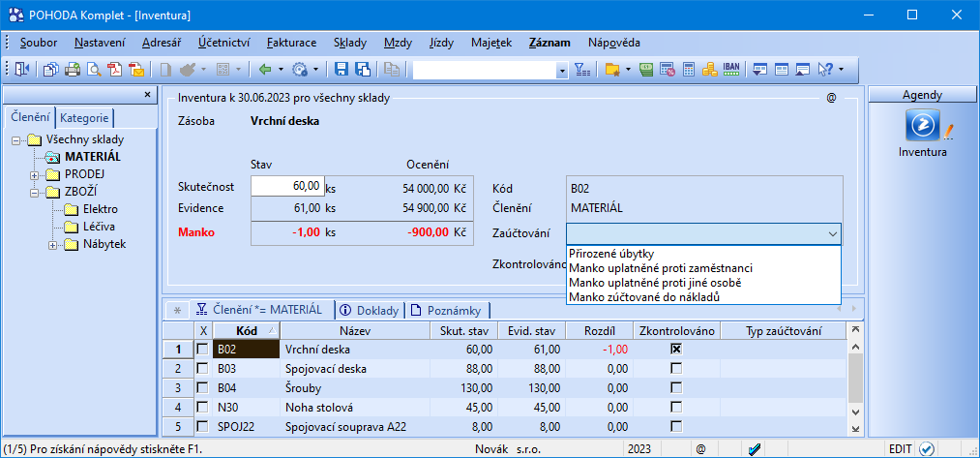Select the Léčiva folder in tree
Viewport: 980px width, 458px height.
tap(99, 228)
